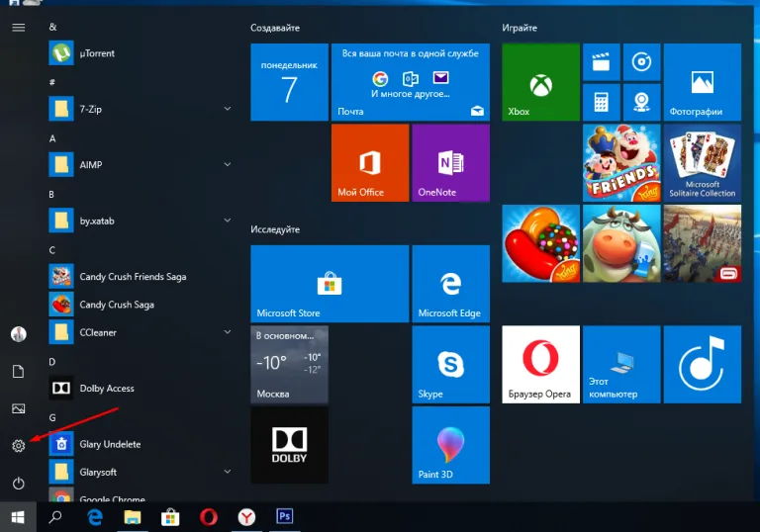Click the Создавайте group header
760x532 pixels.
[x=275, y=28]
